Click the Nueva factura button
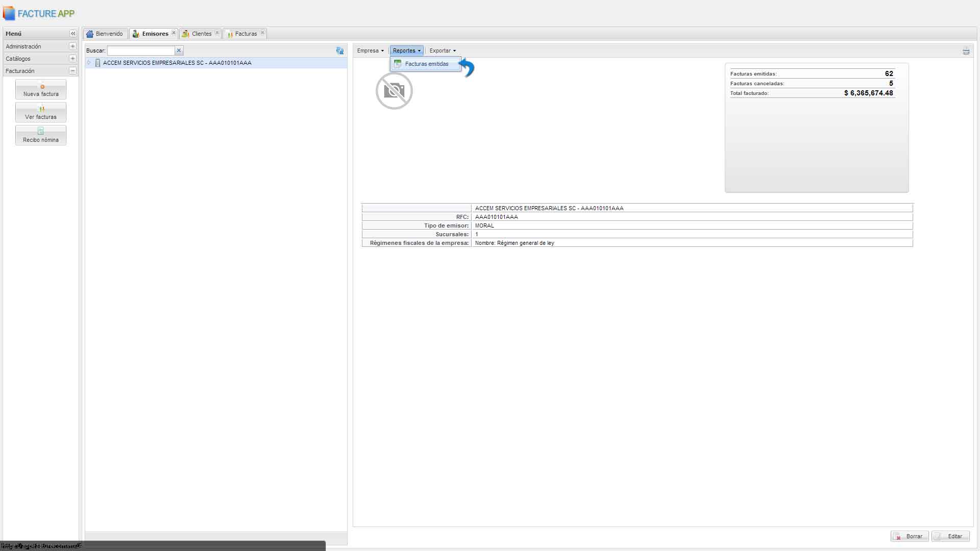 tap(41, 90)
